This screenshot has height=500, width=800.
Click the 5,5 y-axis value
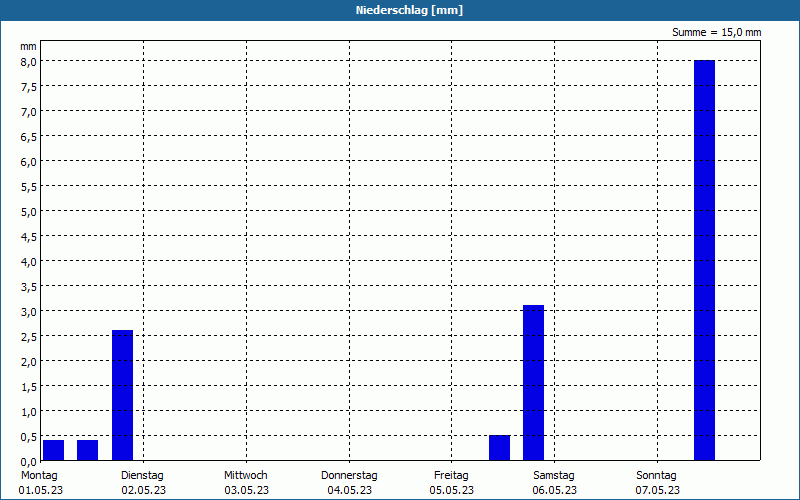pyautogui.click(x=29, y=186)
